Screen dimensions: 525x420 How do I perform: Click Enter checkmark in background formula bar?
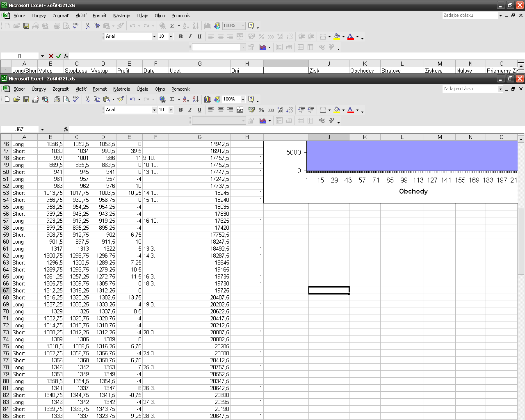pyautogui.click(x=58, y=56)
